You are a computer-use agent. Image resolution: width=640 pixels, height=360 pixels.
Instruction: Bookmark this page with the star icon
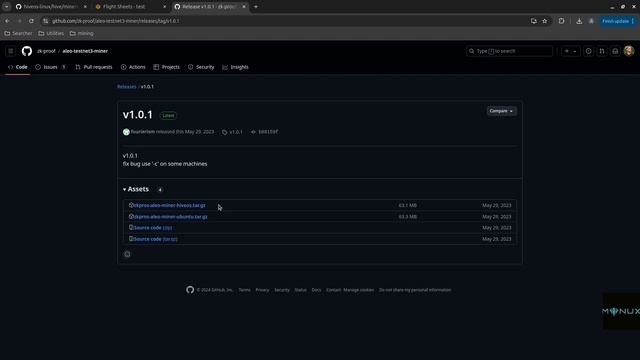[x=544, y=21]
